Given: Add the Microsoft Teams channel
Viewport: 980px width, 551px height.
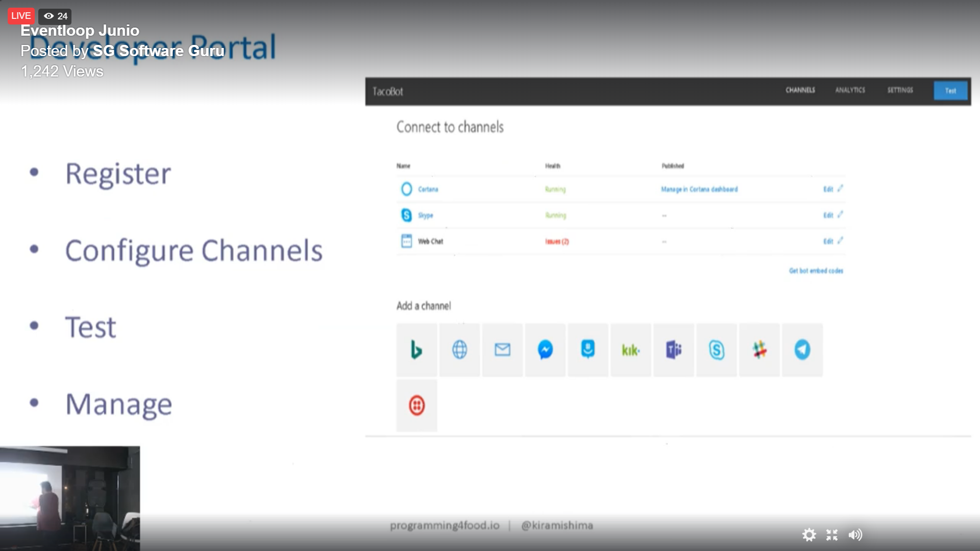Looking at the screenshot, I should 674,350.
